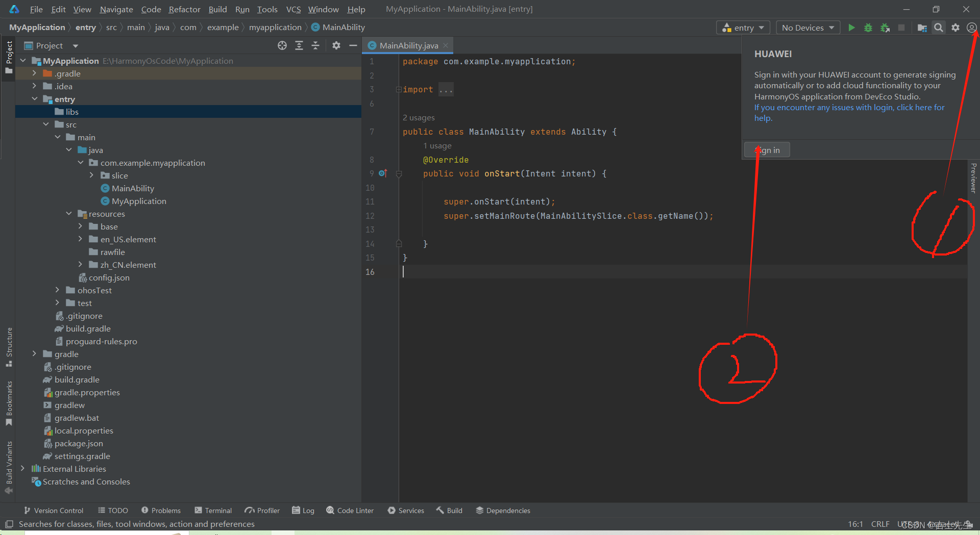Run the entry configuration
Image resolution: width=980 pixels, height=535 pixels.
[851, 28]
